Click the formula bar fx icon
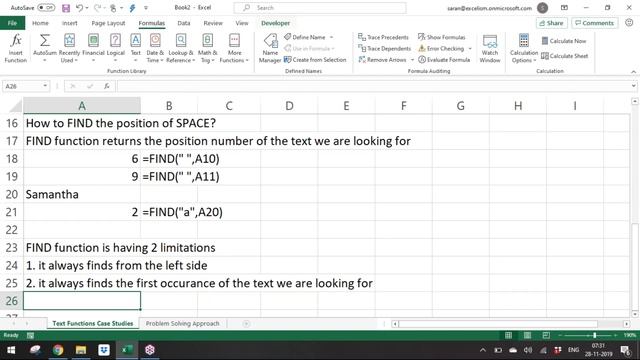The width and height of the screenshot is (640, 360). click(107, 86)
